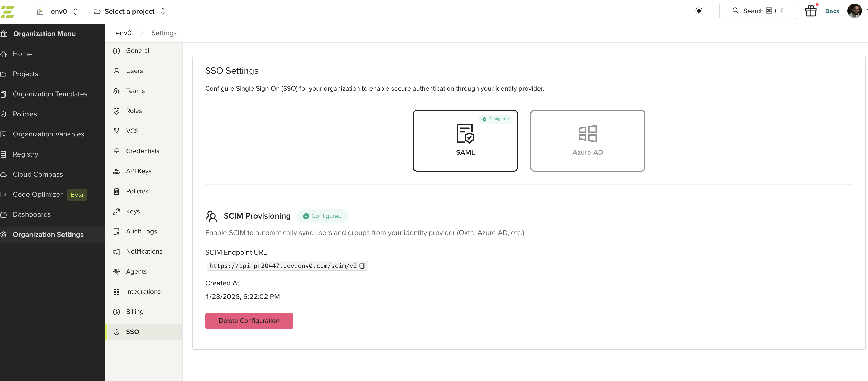
Task: Open Credentials settings via padlock icon
Action: (116, 151)
